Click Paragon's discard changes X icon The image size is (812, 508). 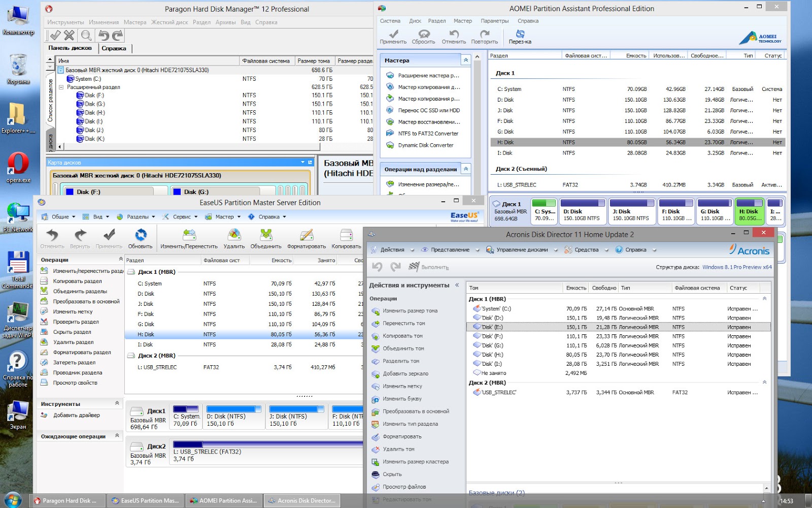(70, 35)
